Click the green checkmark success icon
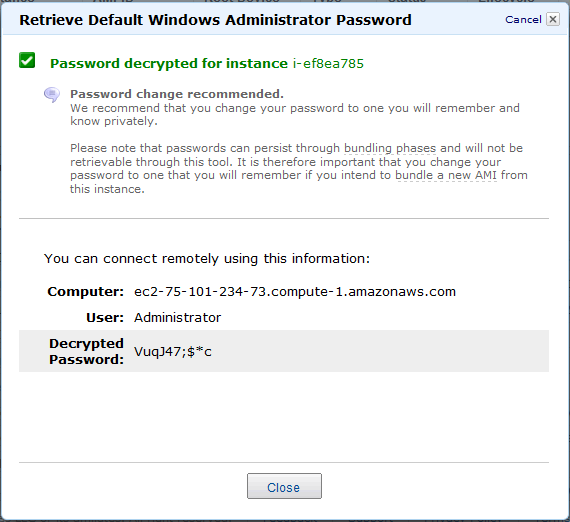This screenshot has width=570, height=522. click(27, 60)
